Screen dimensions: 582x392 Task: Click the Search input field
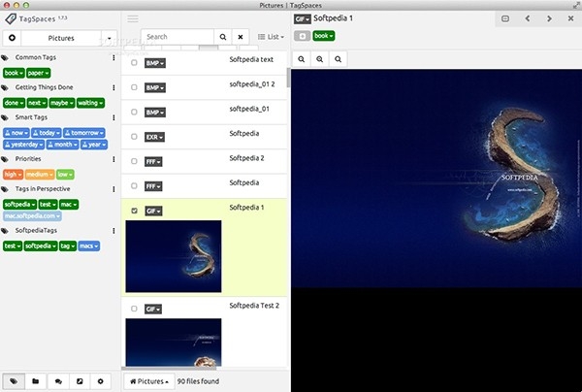(178, 37)
